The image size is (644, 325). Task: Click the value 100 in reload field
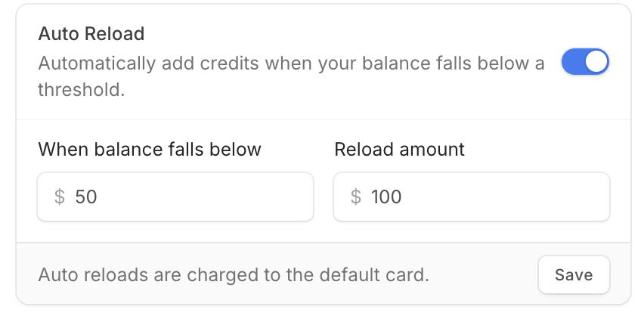[x=386, y=197]
